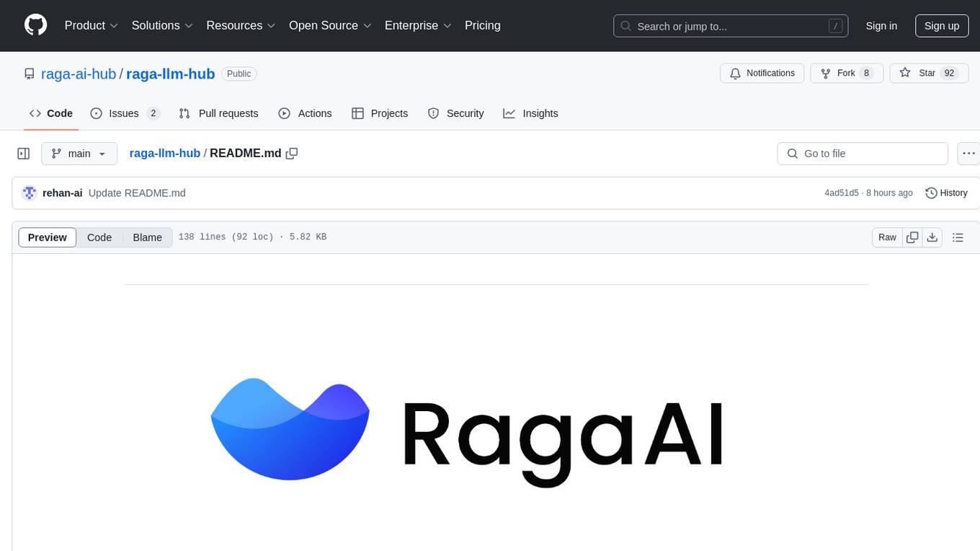Image resolution: width=980 pixels, height=551 pixels.
Task: Open the raga-llm-hub repository link in header
Action: point(171,74)
